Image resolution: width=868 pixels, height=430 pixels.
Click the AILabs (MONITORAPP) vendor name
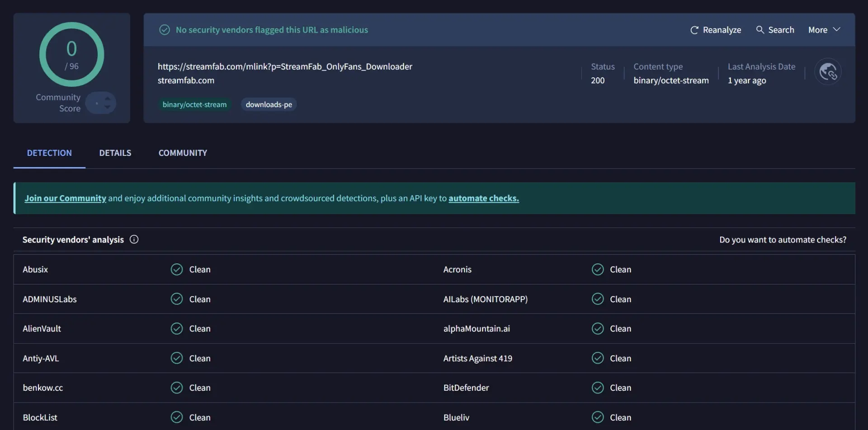click(486, 299)
